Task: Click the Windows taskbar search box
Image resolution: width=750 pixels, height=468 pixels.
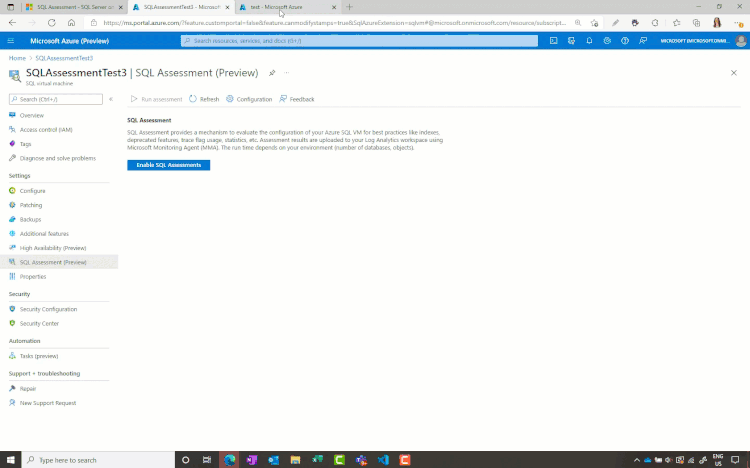Action: [x=99, y=460]
